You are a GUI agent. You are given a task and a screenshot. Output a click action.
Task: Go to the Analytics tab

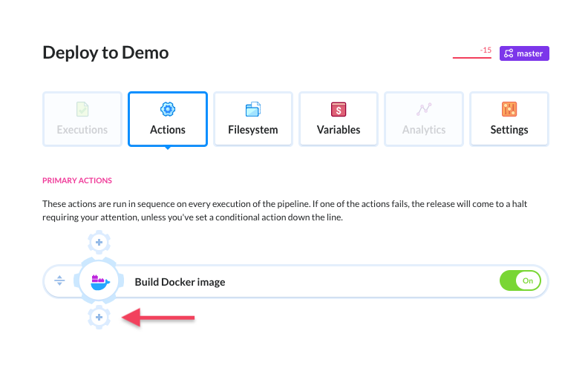pyautogui.click(x=424, y=119)
